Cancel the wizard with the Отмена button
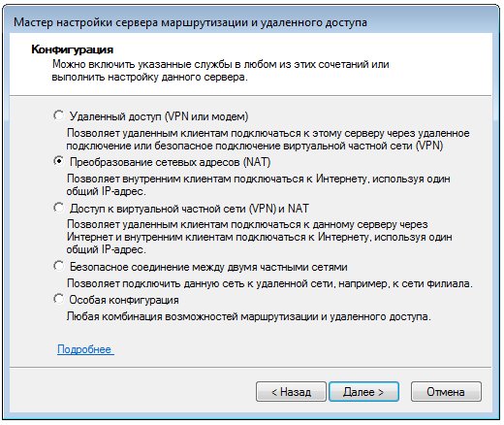Image resolution: width=504 pixels, height=425 pixels. click(x=446, y=392)
